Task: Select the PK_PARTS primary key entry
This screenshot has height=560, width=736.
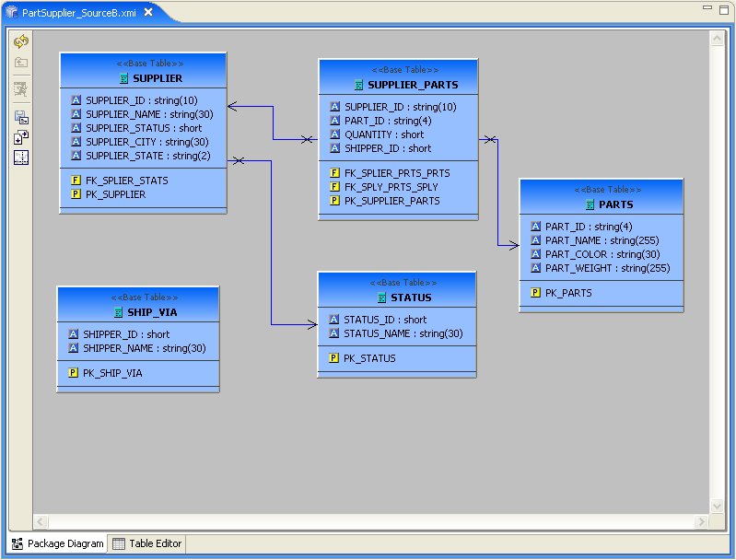Action: (x=568, y=293)
